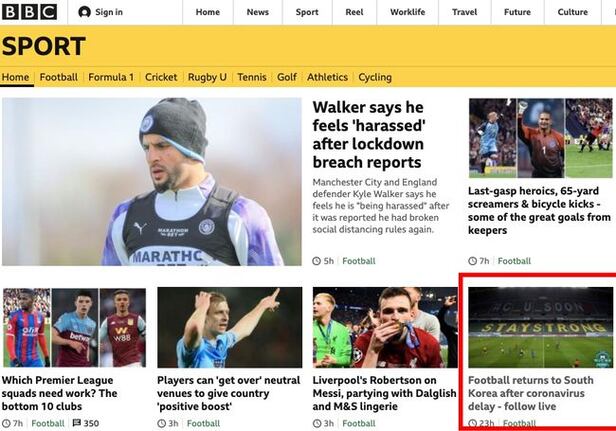Open the Worklife section in top navigation
This screenshot has width=616, height=431.
click(x=407, y=12)
